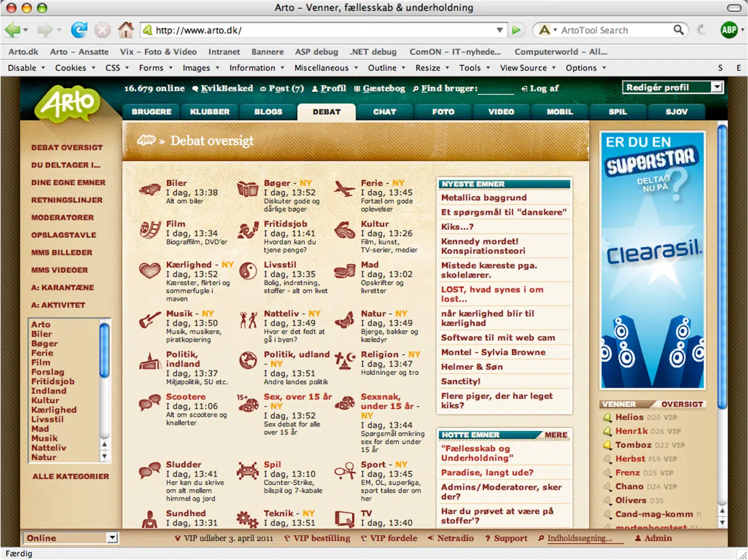The image size is (748, 560).
Task: Open the address bar history dropdown arrow
Action: [x=499, y=30]
